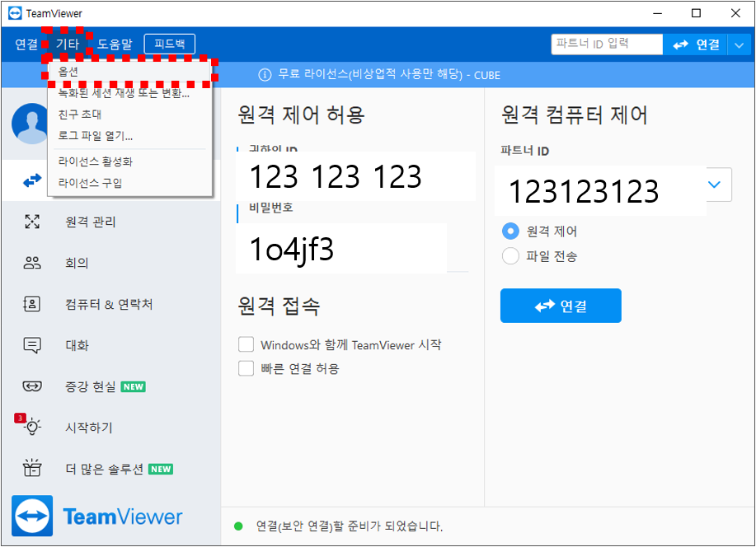
Task: Open 원격 관리 sidebar icon
Action: click(x=32, y=222)
